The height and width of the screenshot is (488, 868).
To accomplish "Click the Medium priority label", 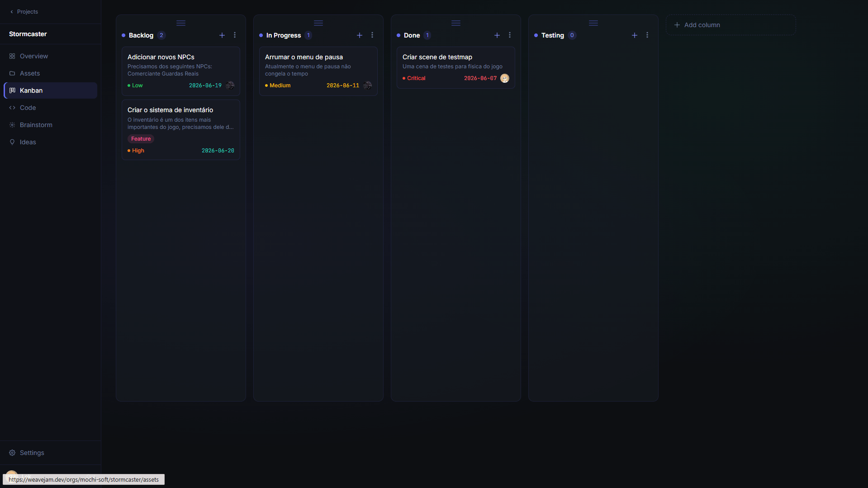I will tap(278, 85).
